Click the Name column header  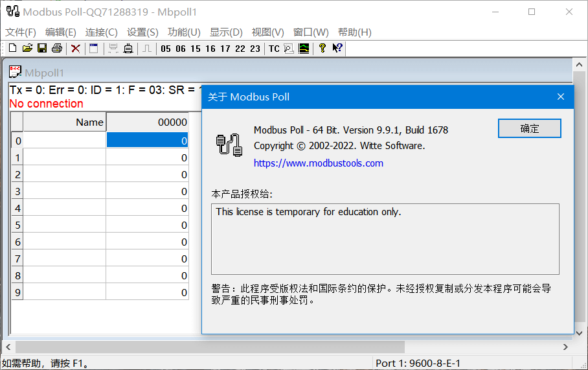pos(65,122)
